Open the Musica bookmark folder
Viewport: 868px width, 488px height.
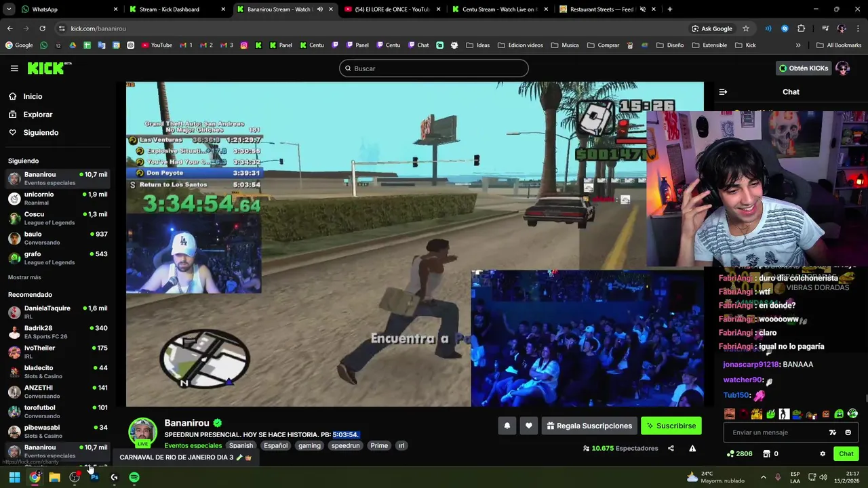tap(565, 45)
